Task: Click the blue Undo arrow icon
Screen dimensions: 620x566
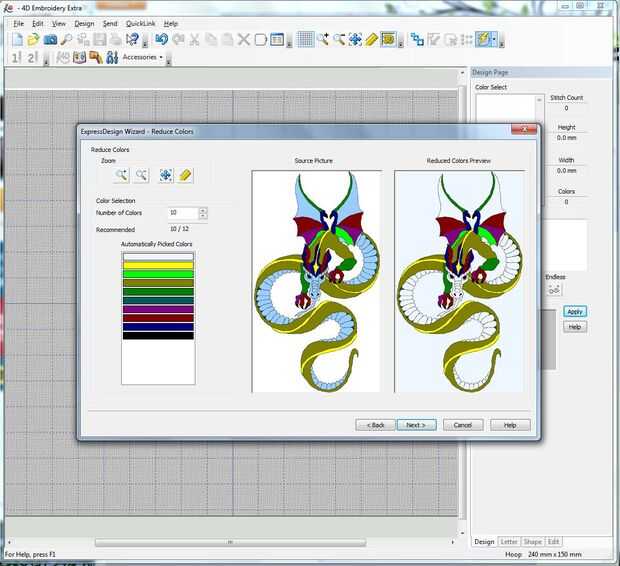Action: (161, 39)
